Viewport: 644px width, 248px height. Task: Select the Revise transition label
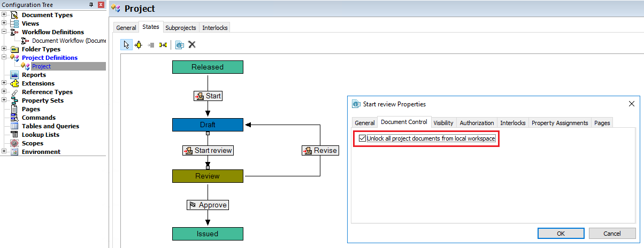tap(320, 150)
